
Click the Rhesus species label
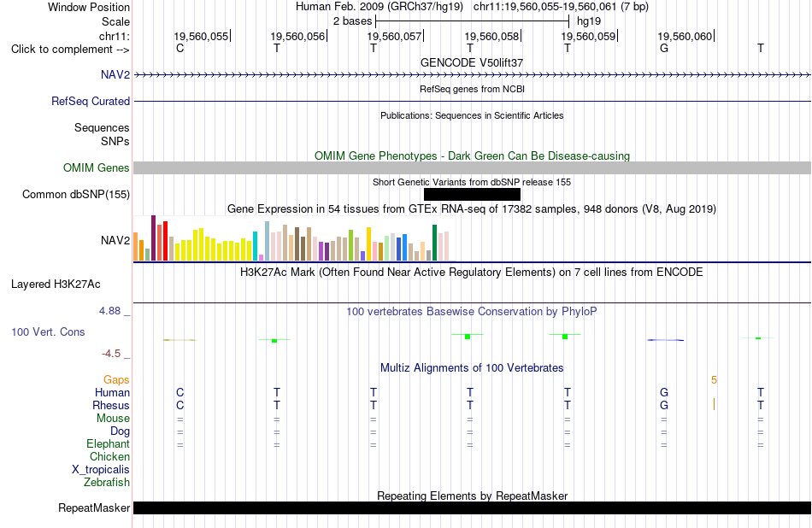[111, 405]
